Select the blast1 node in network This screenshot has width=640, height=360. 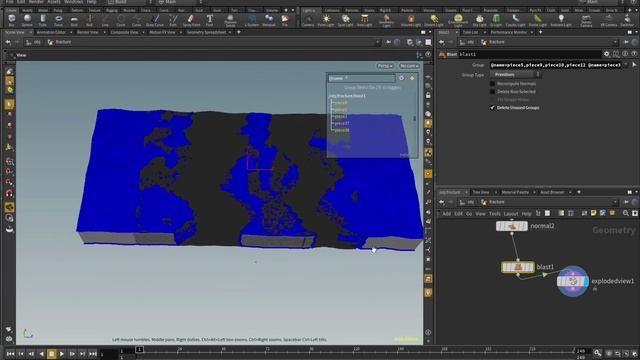518,267
